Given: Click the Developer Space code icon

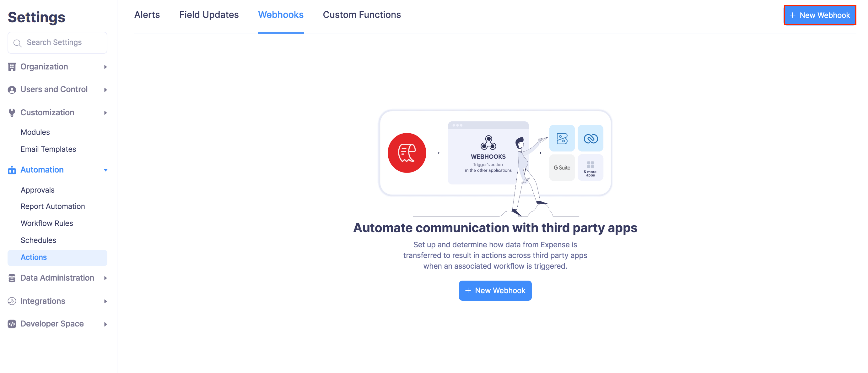Looking at the screenshot, I should click(x=12, y=323).
